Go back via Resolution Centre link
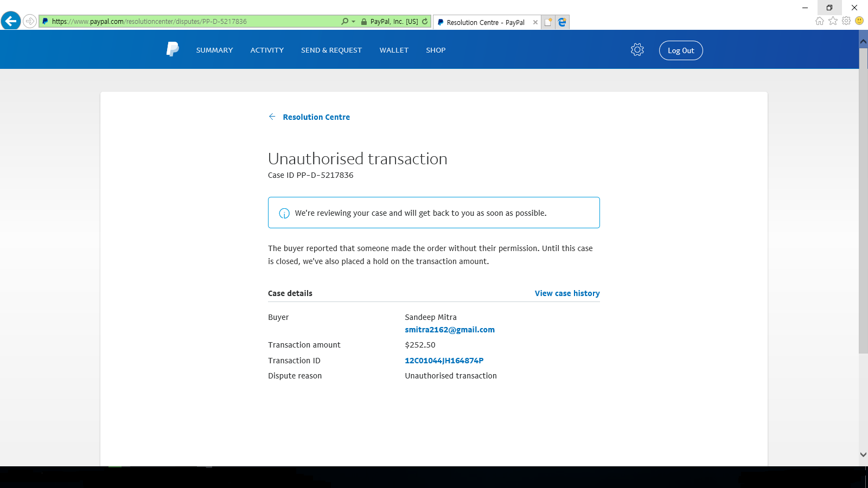The image size is (868, 488). 316,117
